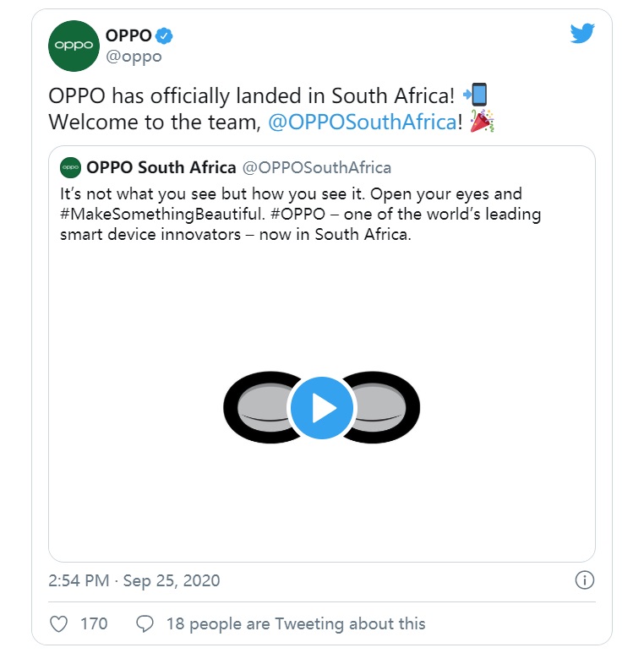Click the mobile phone emoji
This screenshot has height=653, width=644.
tap(476, 94)
